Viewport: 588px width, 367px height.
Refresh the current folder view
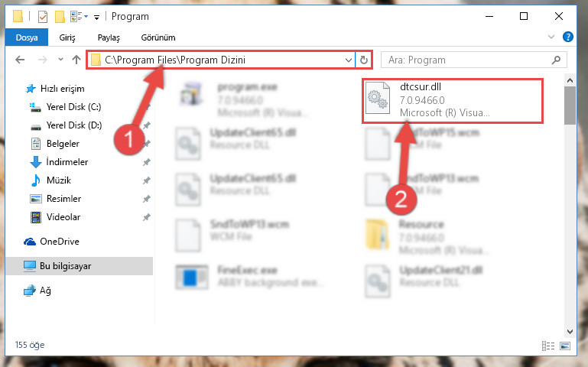coord(364,60)
